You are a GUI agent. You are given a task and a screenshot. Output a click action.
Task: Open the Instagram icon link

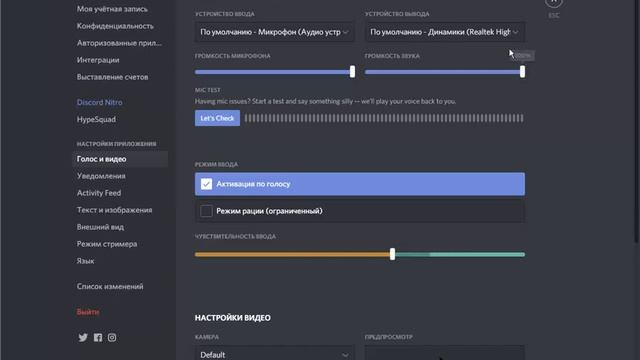pos(112,338)
